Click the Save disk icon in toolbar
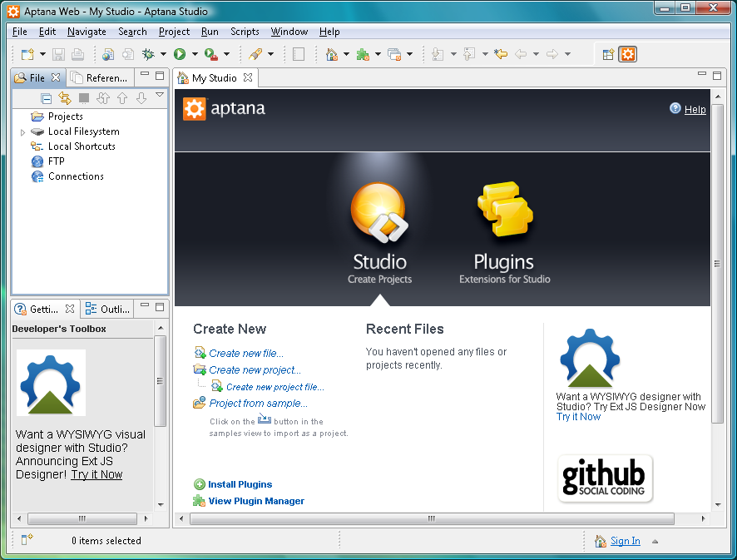Viewport: 737px width, 560px height. click(58, 55)
